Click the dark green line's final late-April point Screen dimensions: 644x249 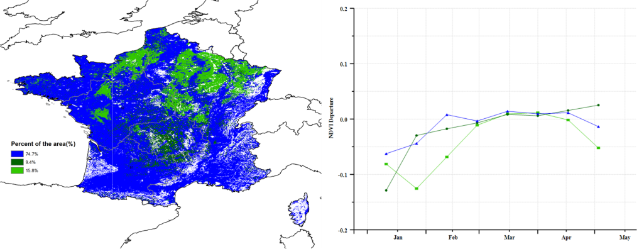598,105
